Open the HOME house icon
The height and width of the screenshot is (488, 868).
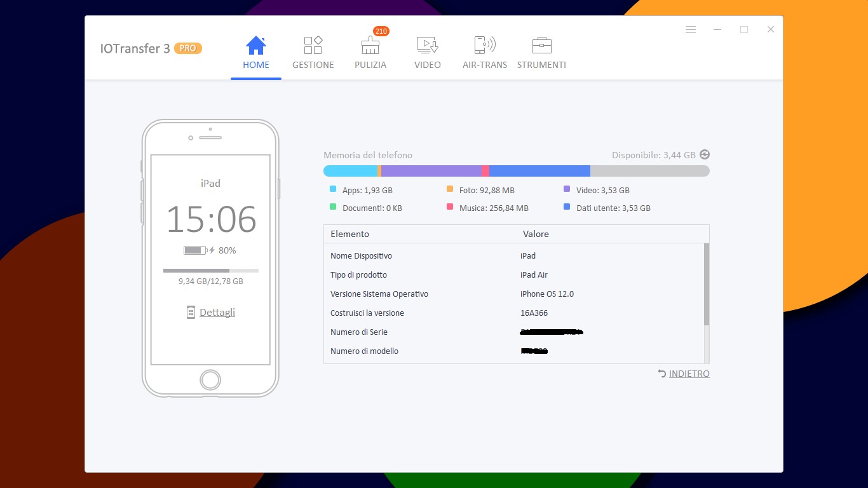click(255, 45)
